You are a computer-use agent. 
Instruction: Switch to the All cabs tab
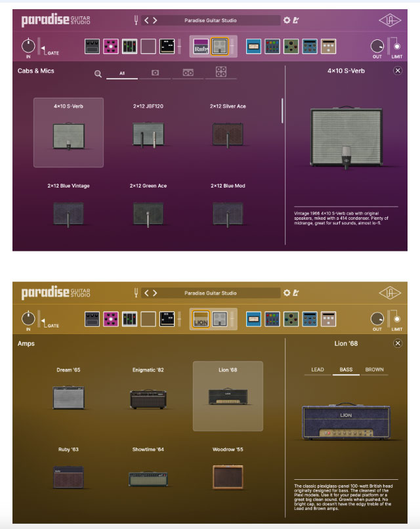click(x=122, y=74)
